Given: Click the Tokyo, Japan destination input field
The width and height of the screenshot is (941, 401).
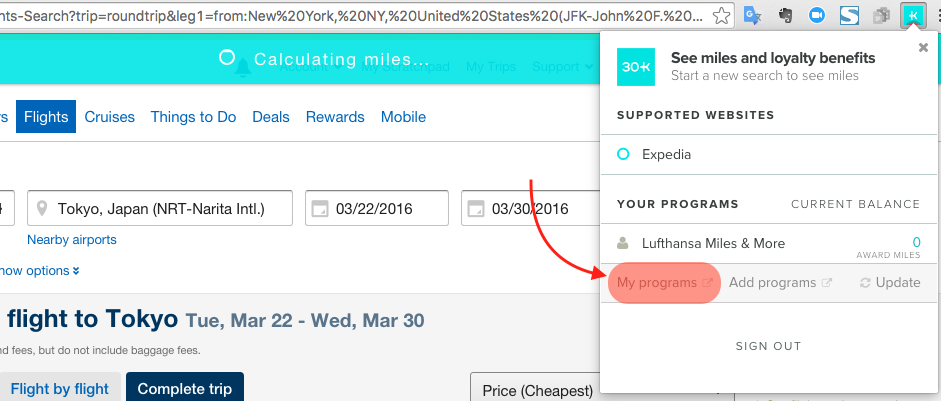Looking at the screenshot, I should [x=160, y=208].
